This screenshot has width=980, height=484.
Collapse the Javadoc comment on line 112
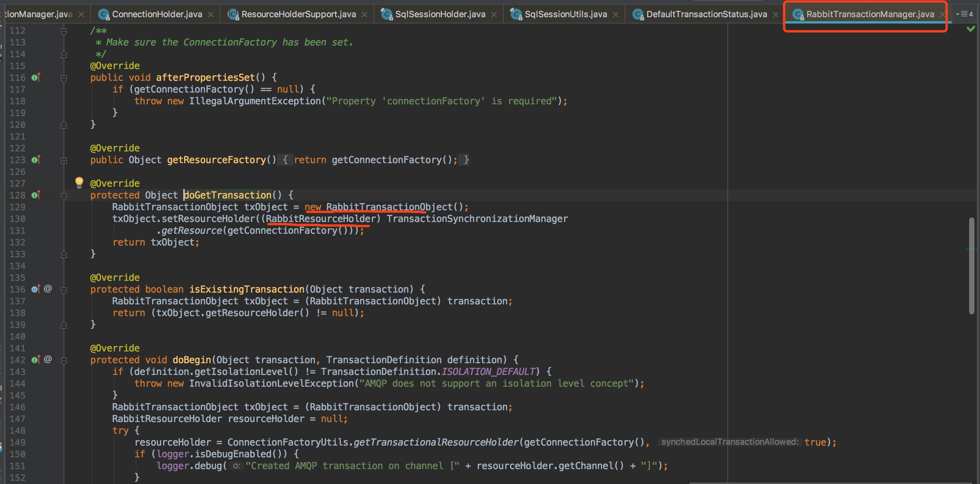pos(64,31)
